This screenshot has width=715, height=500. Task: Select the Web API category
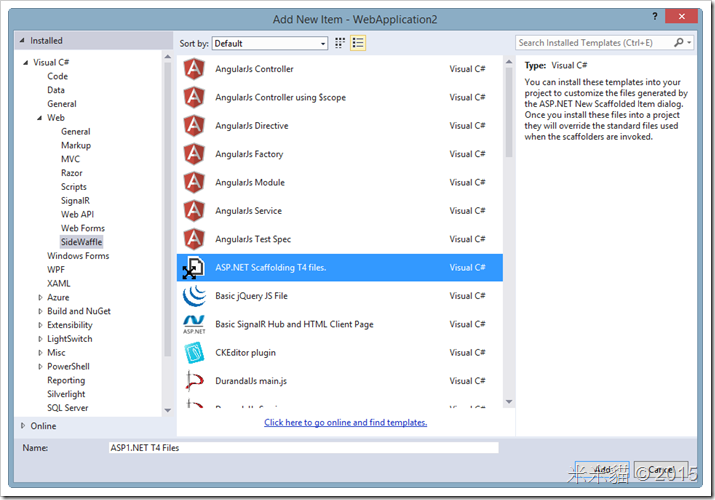(78, 214)
